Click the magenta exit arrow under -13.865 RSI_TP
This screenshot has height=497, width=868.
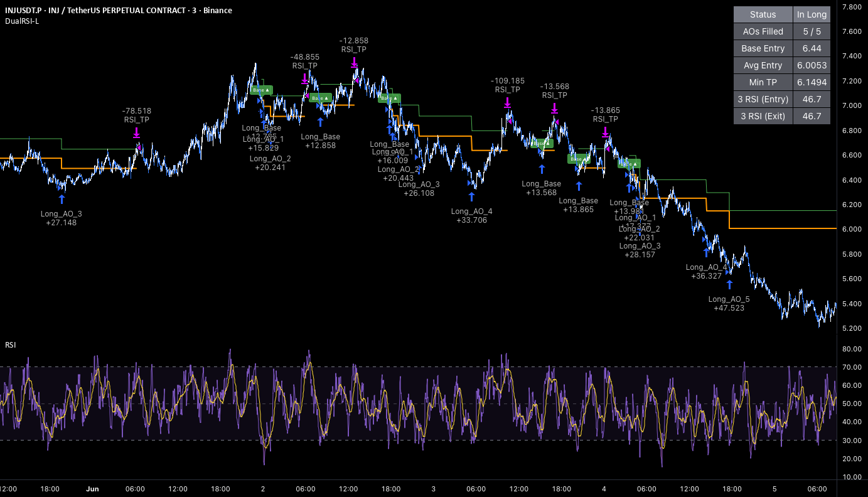[606, 132]
